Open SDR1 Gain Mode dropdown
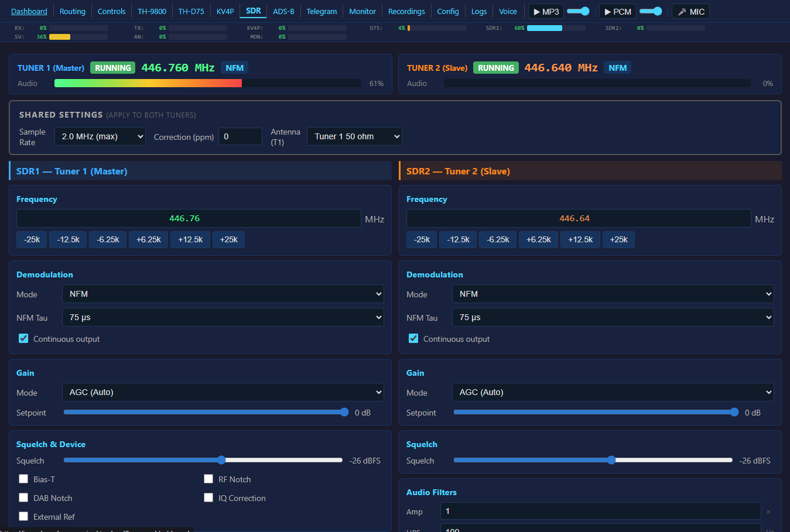This screenshot has height=532, width=790. point(223,392)
